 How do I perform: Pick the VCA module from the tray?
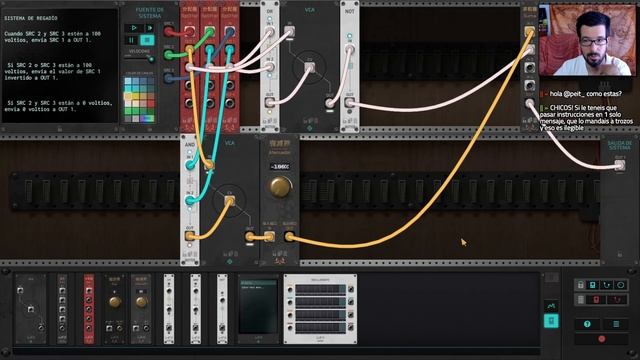(x=31, y=309)
